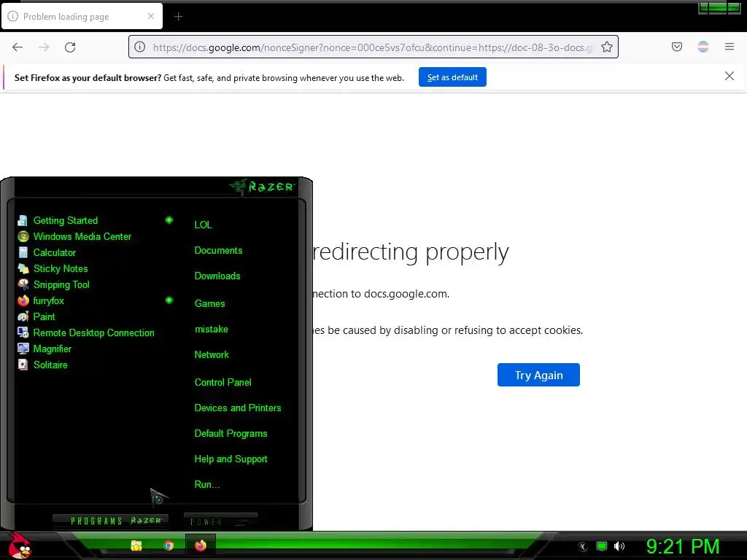Click the Try Again button
Viewport: 747px width, 560px height.
[x=538, y=375]
